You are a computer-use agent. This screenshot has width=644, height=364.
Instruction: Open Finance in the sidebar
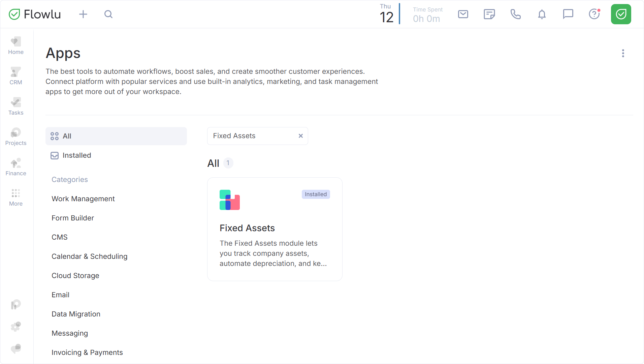(16, 167)
